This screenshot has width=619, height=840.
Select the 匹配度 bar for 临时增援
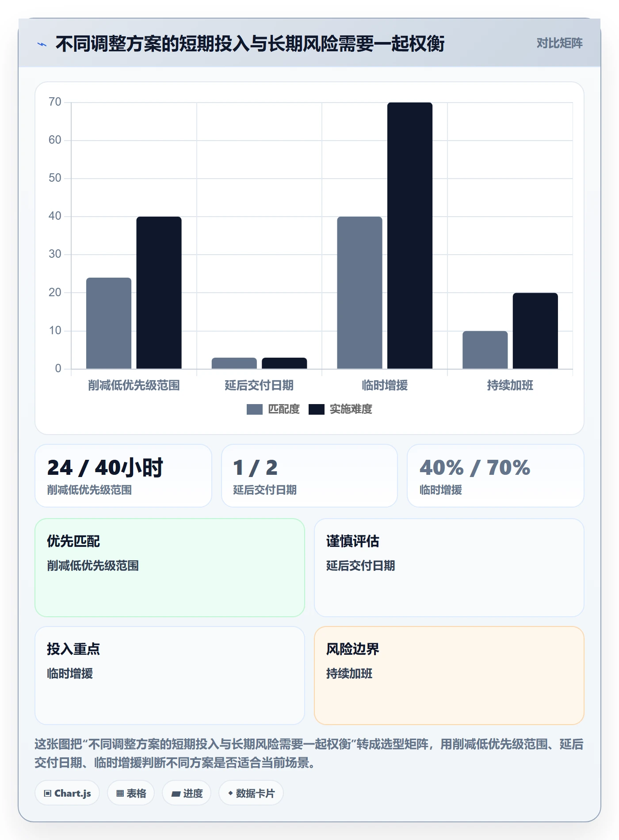(359, 293)
